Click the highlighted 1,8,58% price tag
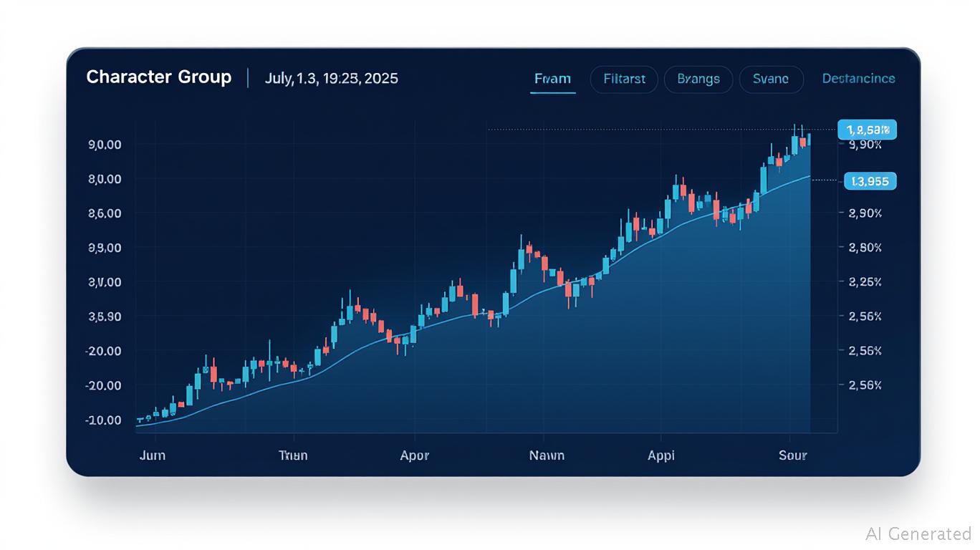 (x=868, y=130)
